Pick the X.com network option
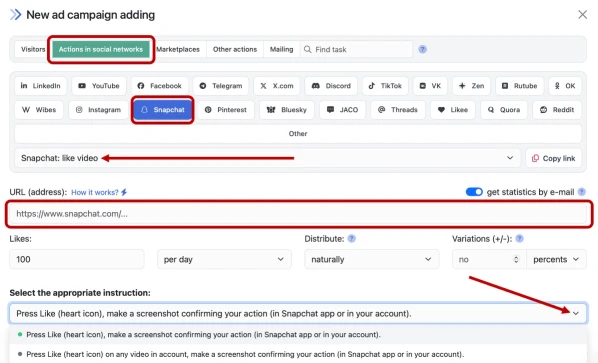This screenshot has width=598, height=363. (277, 86)
